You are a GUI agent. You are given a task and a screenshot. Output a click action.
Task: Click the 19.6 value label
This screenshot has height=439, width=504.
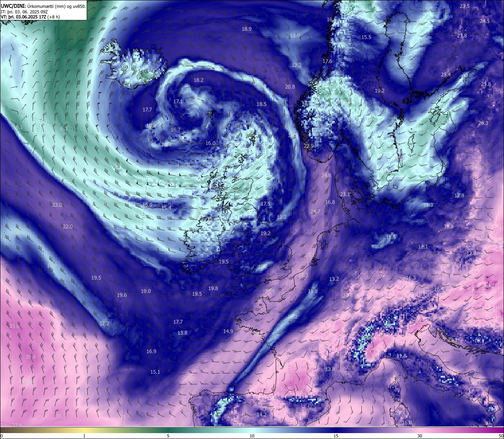122,295
